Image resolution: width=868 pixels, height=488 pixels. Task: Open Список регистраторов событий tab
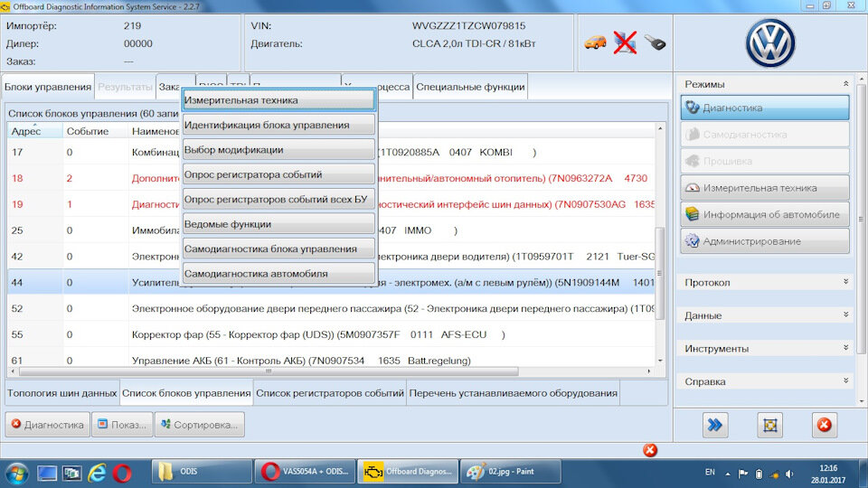coord(330,393)
